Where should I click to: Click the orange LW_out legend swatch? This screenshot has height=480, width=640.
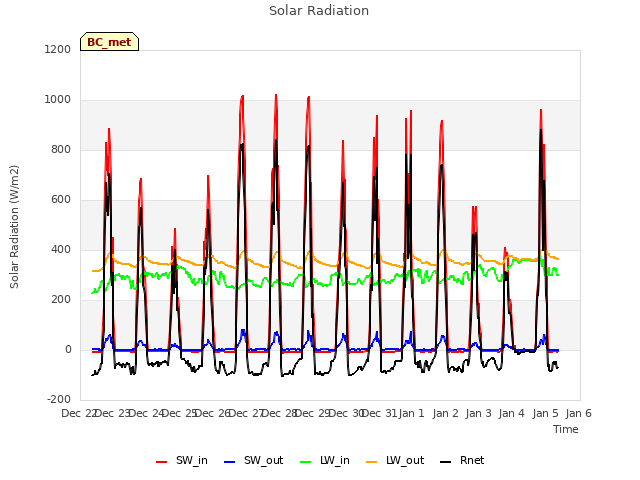(x=372, y=462)
